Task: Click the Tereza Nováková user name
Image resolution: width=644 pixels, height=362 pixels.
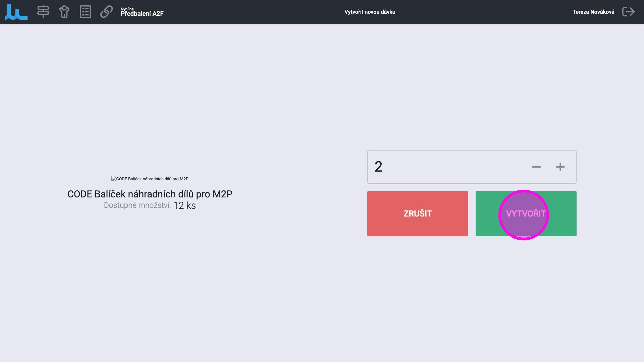Action: point(593,12)
